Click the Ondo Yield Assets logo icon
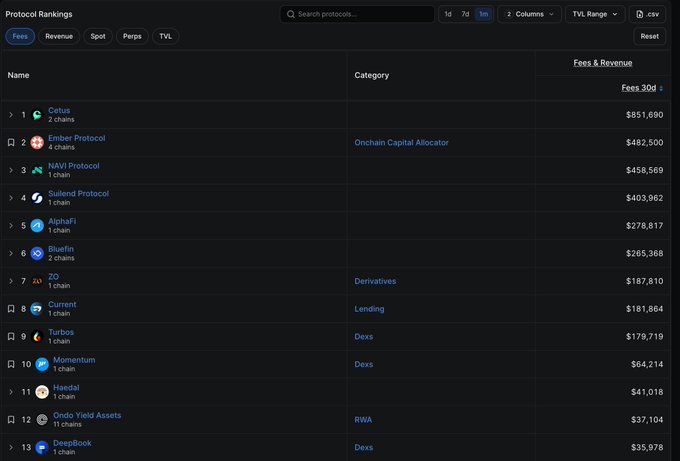 (x=42, y=420)
